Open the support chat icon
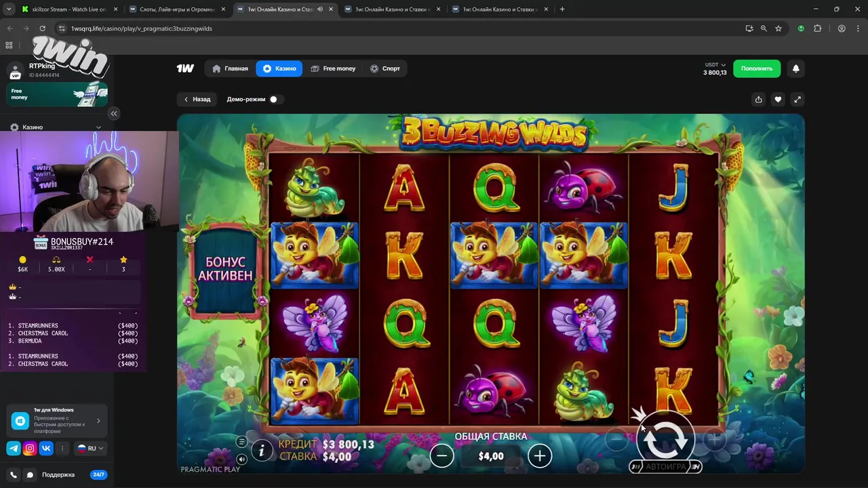 (30, 474)
